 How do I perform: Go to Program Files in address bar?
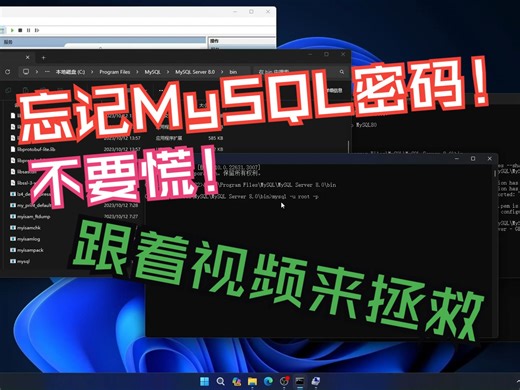point(115,72)
